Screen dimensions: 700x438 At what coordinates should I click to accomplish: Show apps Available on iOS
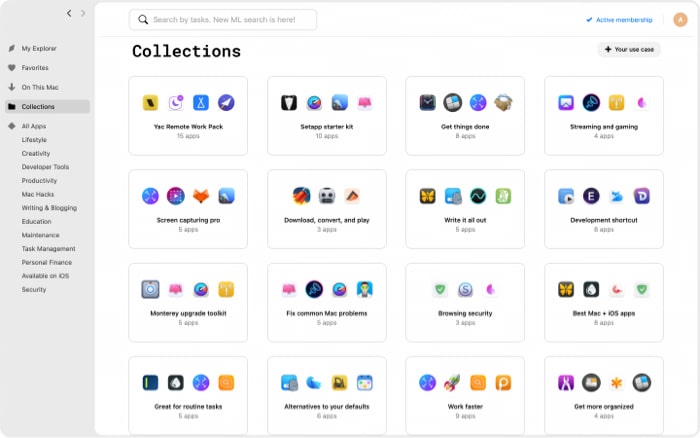[45, 276]
